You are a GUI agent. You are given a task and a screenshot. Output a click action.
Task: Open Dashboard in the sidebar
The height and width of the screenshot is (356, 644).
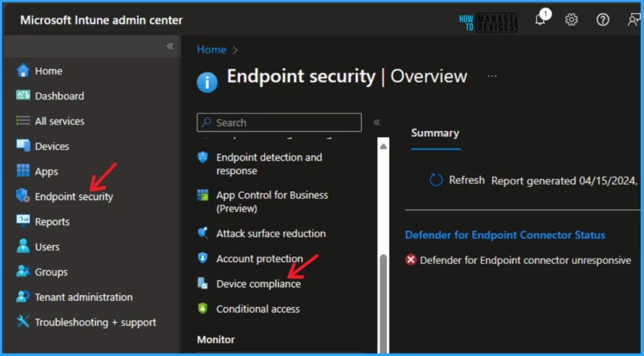60,96
